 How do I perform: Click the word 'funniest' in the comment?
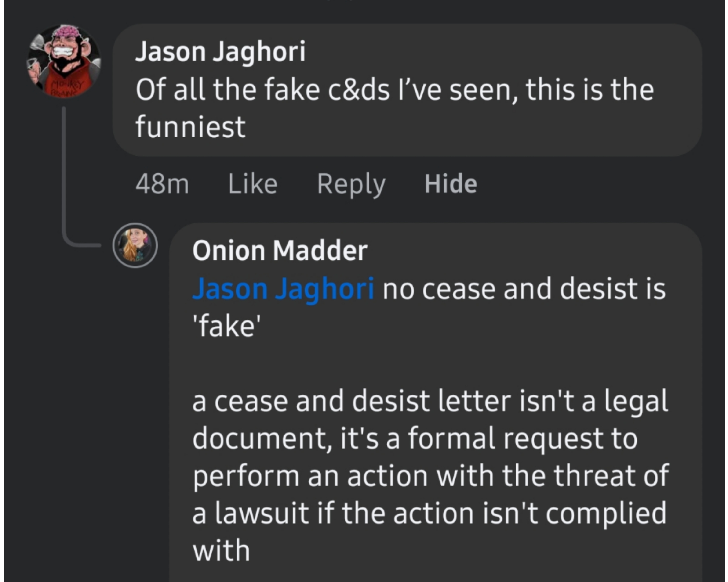click(x=190, y=127)
